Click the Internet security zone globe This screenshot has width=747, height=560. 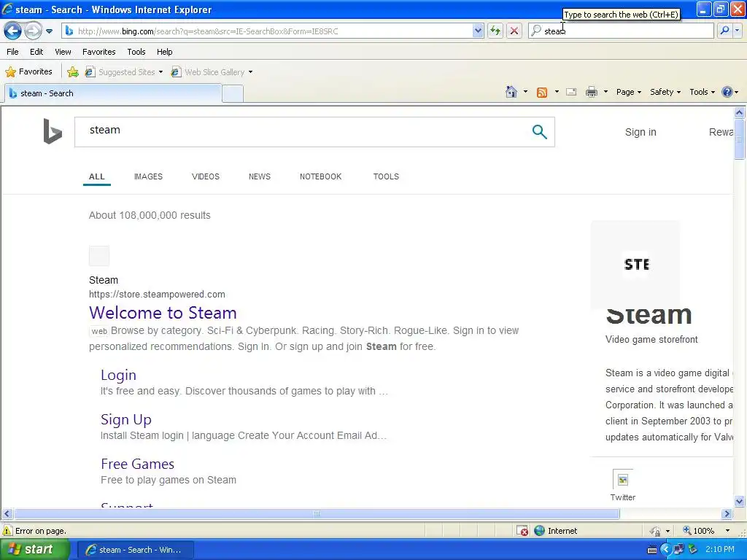point(539,531)
